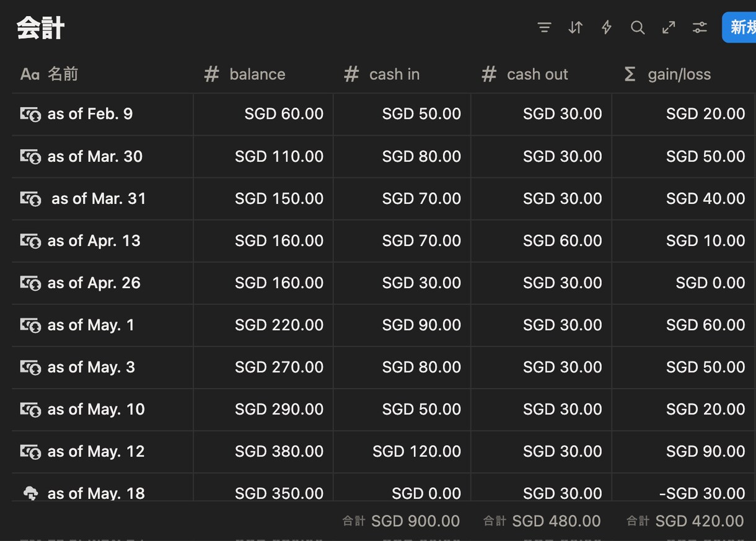Screen dimensions: 756x541
Task: Click the sort arrows icon
Action: coord(576,27)
